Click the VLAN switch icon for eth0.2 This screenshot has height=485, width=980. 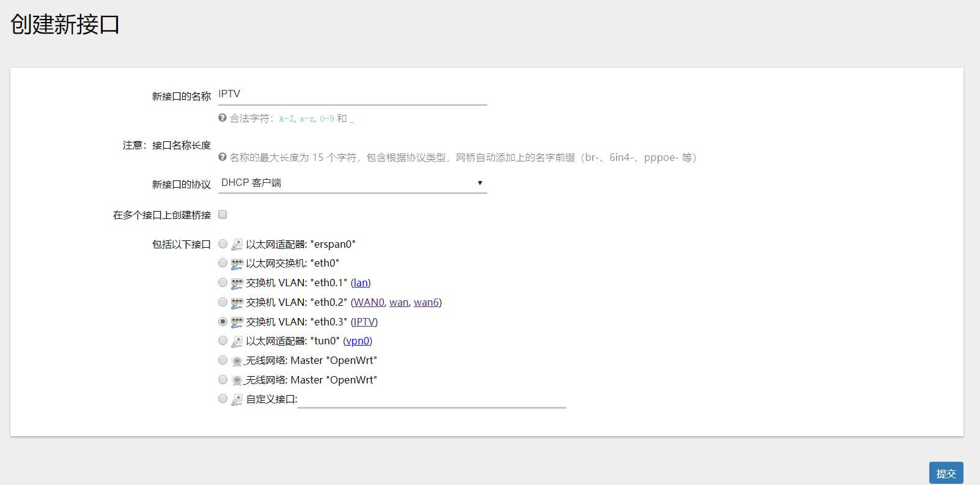click(237, 303)
